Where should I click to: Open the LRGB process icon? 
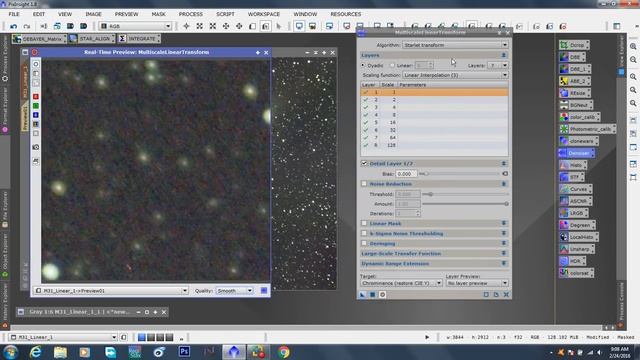coord(573,213)
